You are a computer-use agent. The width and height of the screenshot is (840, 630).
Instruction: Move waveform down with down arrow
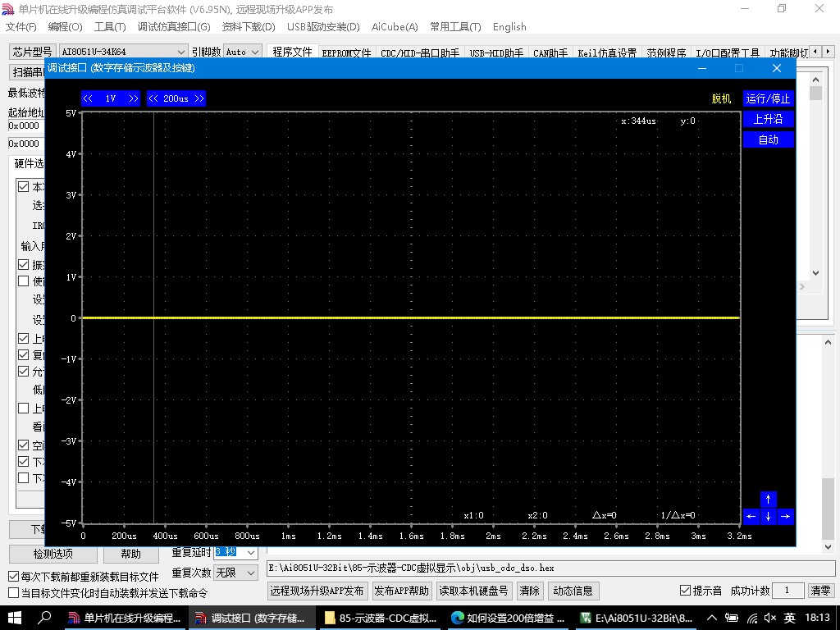(x=768, y=517)
